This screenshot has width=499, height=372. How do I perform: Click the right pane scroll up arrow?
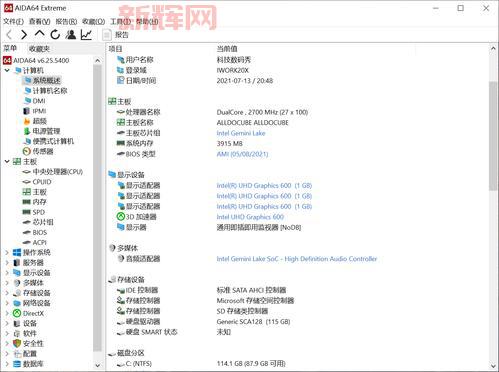493,49
